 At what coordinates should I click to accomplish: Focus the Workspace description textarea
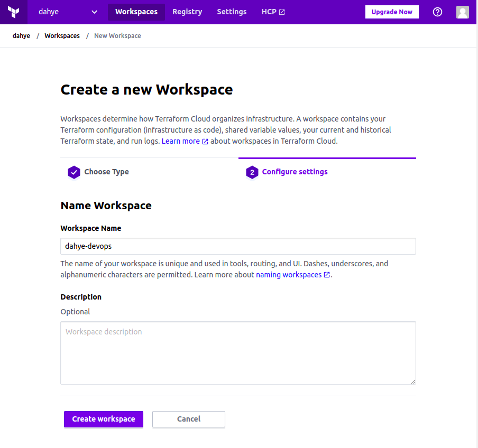coord(238,353)
